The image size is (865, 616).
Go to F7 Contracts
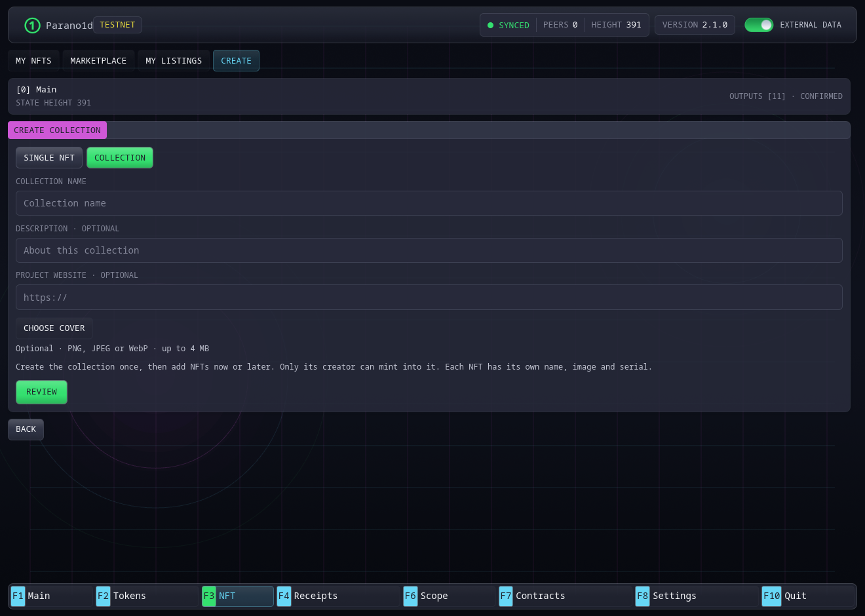click(x=506, y=596)
